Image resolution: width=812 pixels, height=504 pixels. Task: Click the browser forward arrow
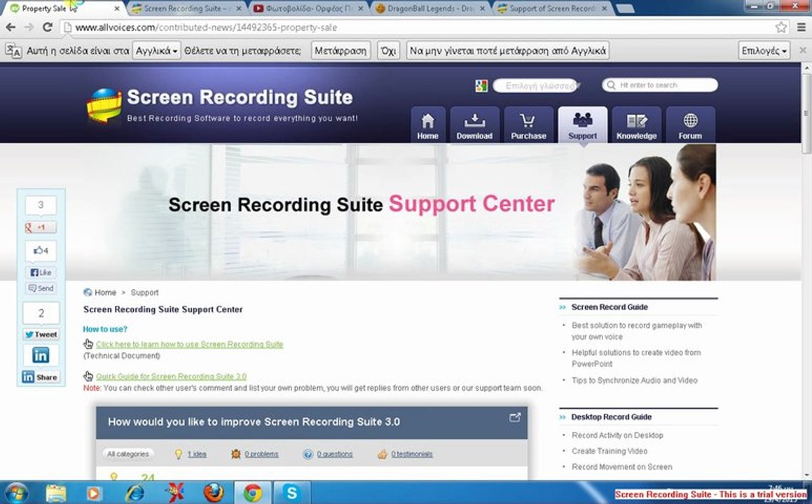click(29, 27)
